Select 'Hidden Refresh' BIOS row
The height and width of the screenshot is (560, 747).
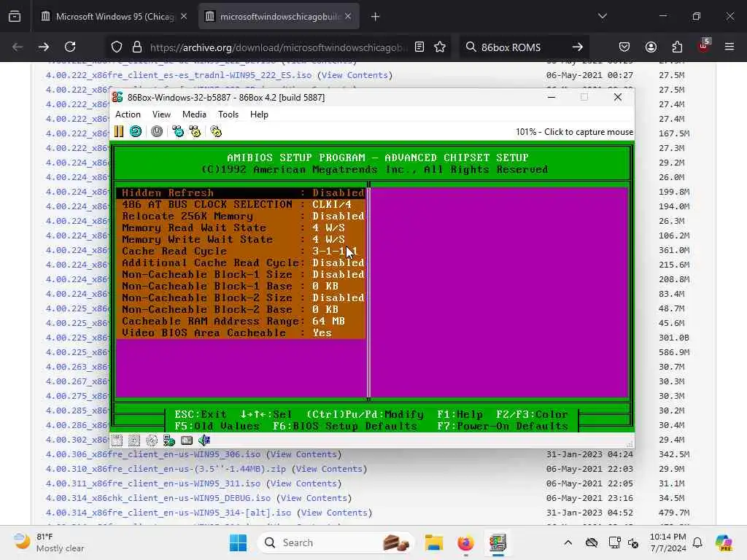pos(241,192)
